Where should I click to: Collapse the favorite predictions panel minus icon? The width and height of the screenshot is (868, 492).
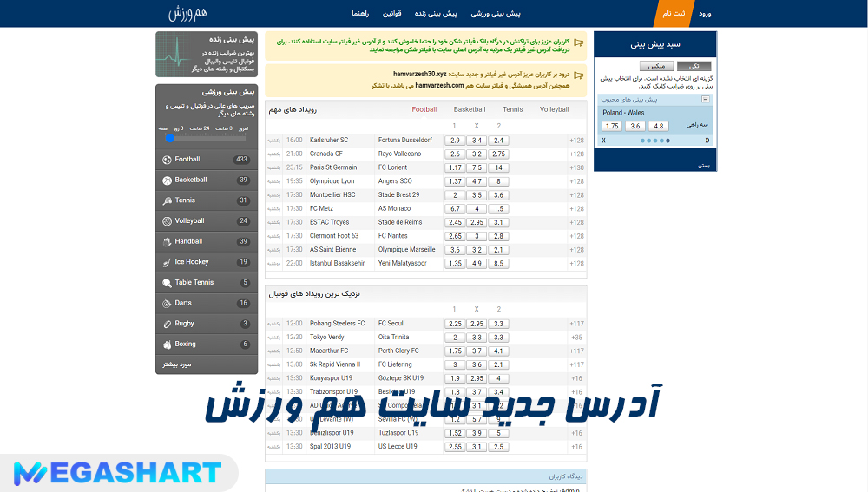click(705, 99)
